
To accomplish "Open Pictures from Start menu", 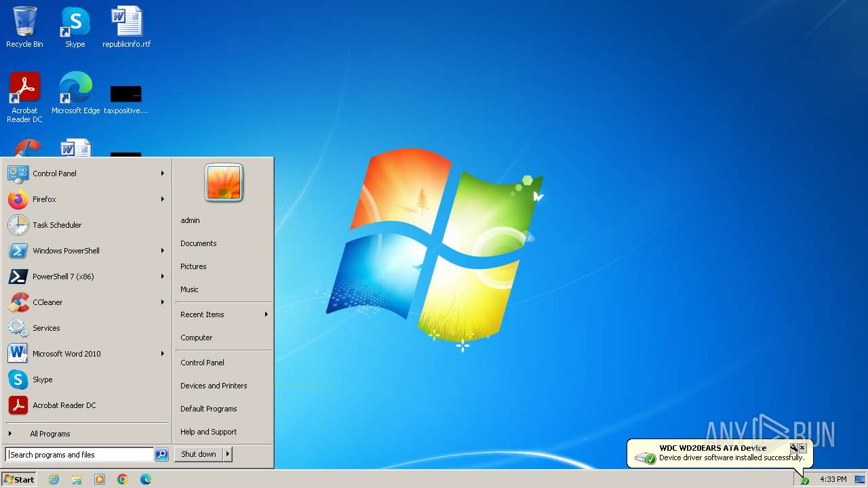I will [x=224, y=266].
